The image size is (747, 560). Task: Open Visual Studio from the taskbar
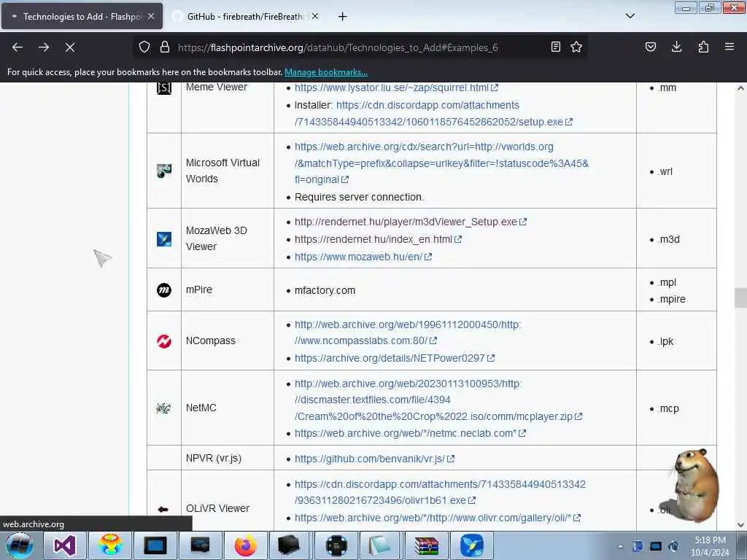65,545
